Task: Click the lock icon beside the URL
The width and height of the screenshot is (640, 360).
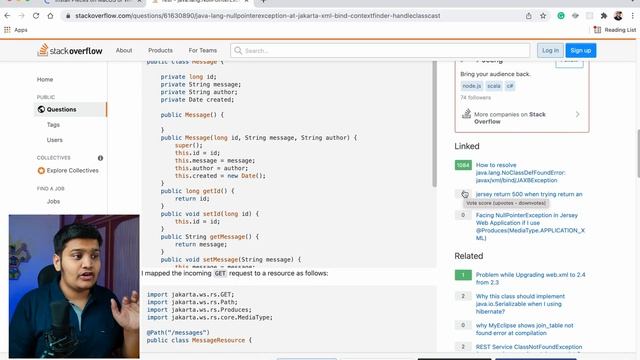Action: click(68, 16)
